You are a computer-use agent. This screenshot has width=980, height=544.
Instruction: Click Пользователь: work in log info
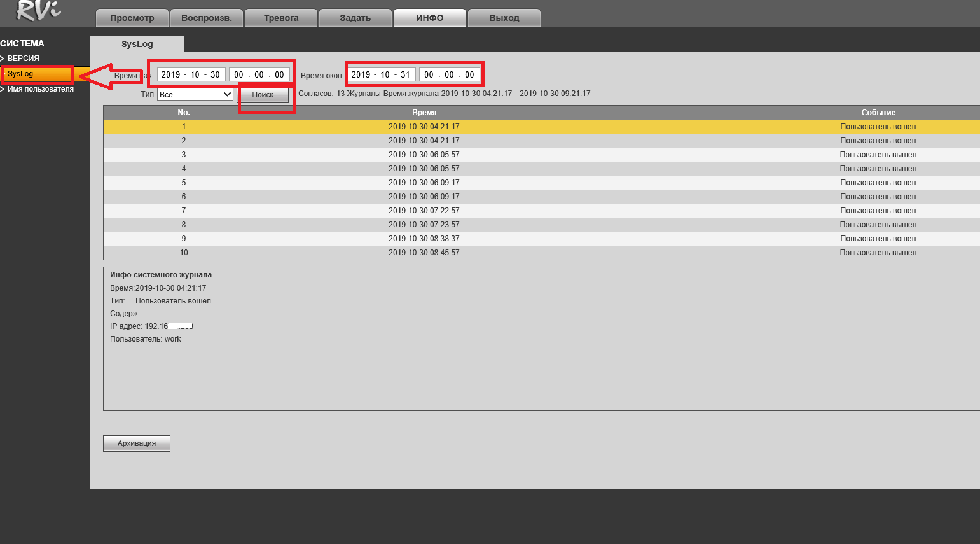(x=146, y=339)
